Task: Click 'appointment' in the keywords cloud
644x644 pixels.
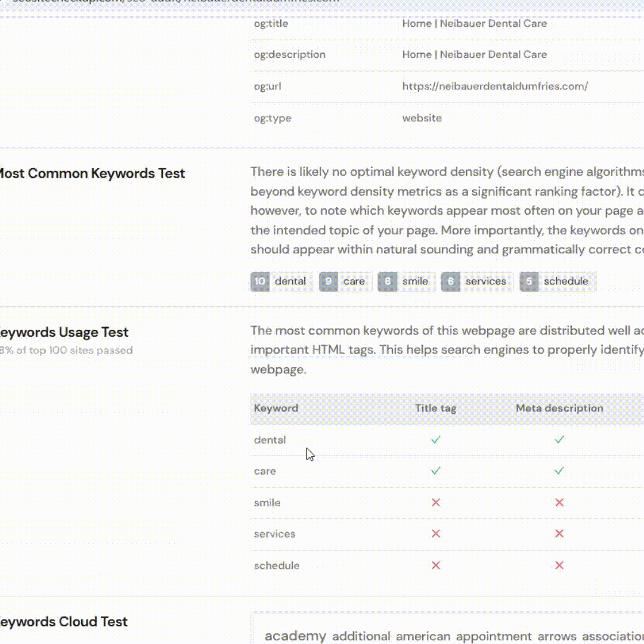Action: point(494,636)
